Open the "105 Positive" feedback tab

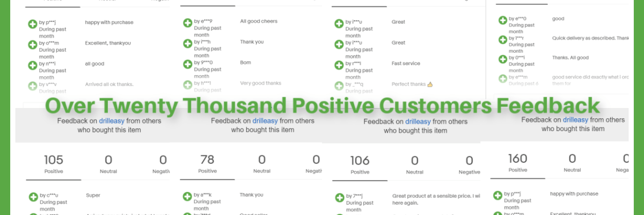tap(54, 164)
